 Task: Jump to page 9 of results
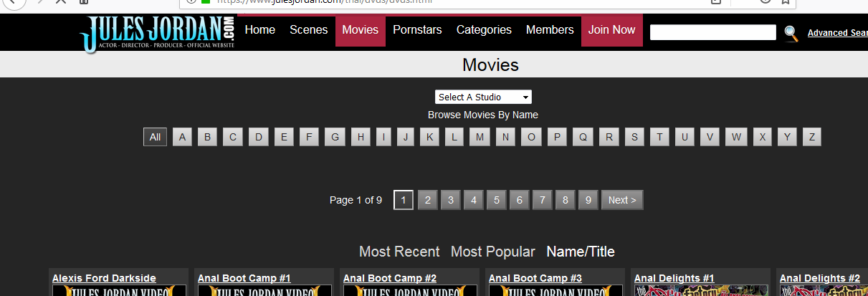(x=588, y=201)
